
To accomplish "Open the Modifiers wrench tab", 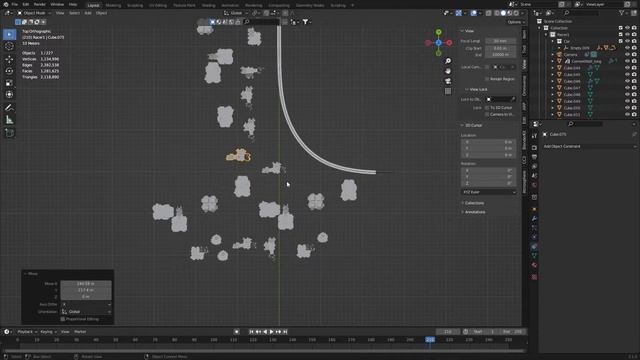I will click(534, 219).
